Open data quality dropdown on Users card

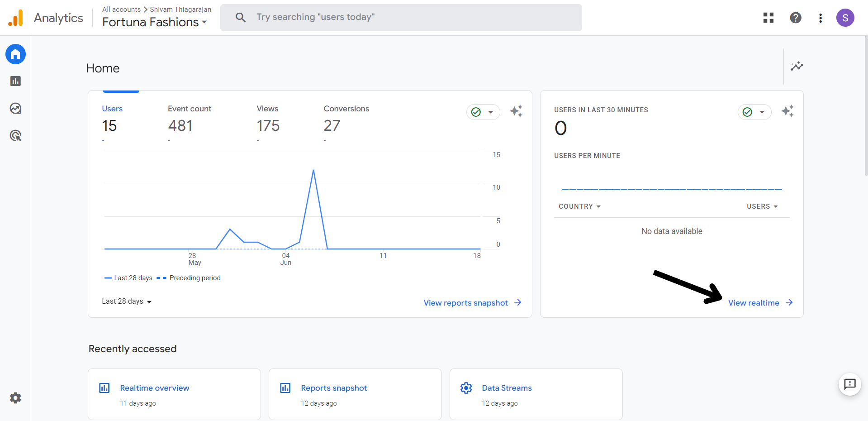click(x=483, y=112)
